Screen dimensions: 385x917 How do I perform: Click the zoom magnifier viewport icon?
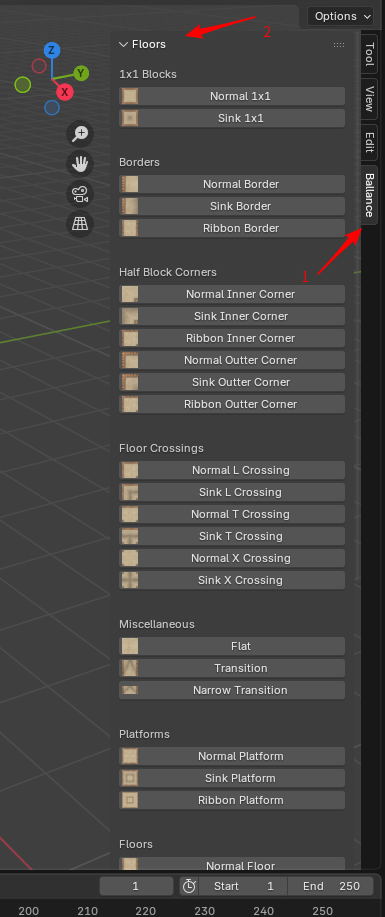pyautogui.click(x=80, y=134)
